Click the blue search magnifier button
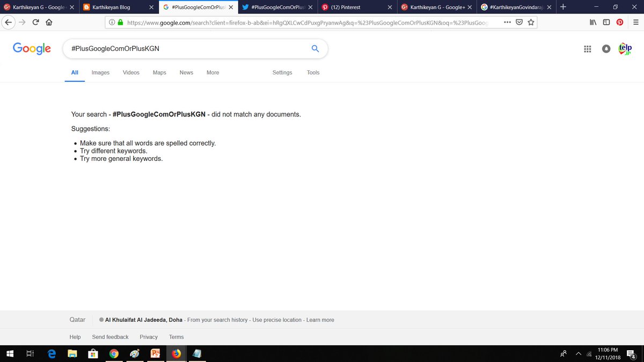 tap(316, 49)
